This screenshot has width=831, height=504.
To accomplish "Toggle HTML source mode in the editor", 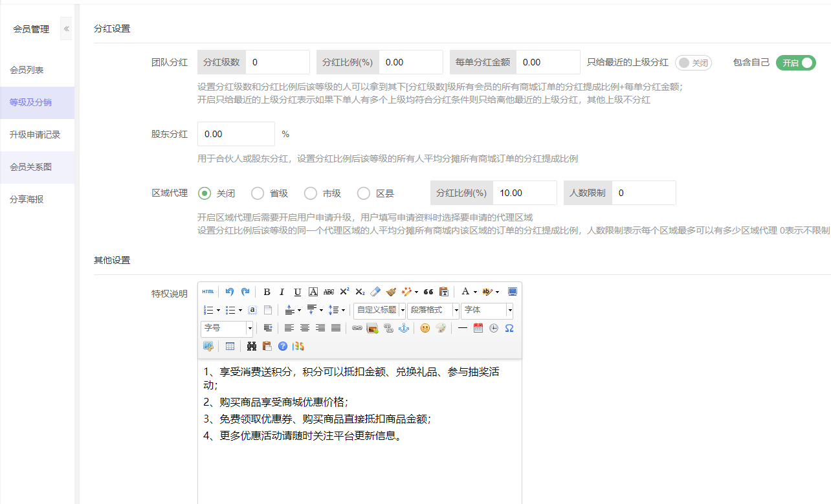I will coord(208,292).
